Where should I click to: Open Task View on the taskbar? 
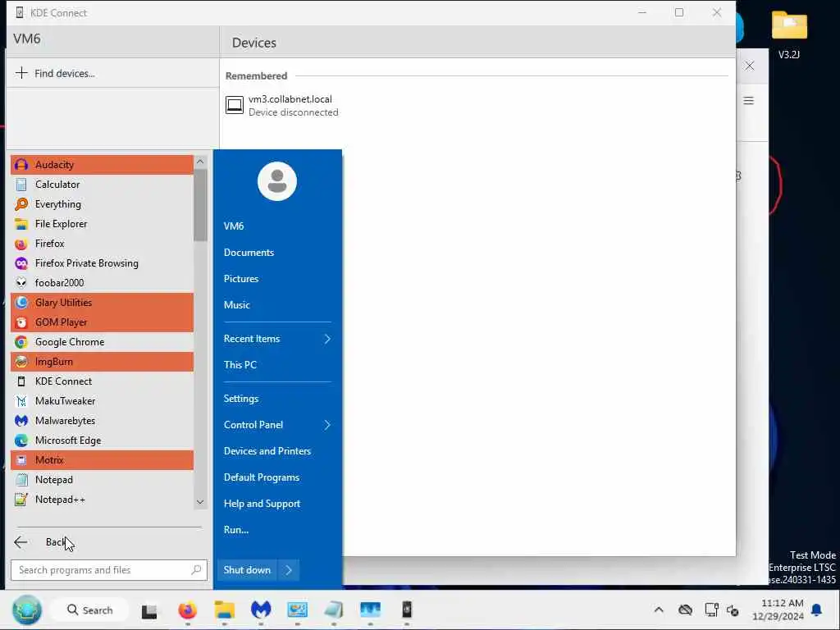coord(149,610)
